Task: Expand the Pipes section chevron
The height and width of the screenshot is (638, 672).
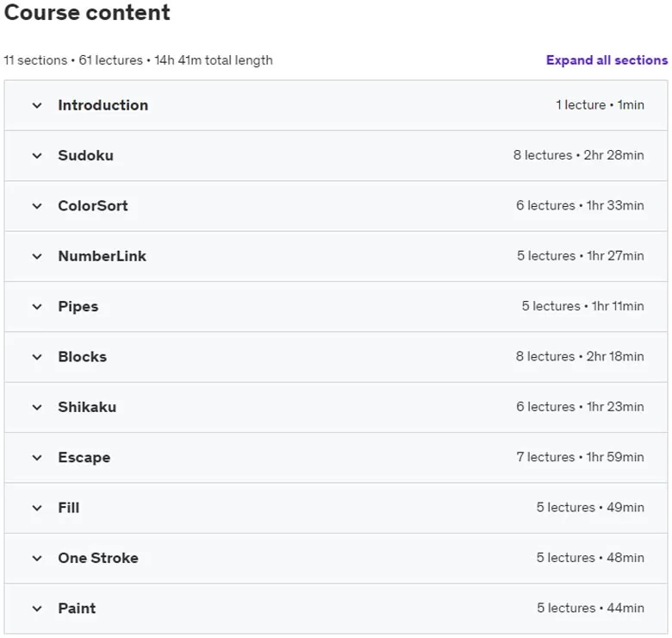Action: [x=37, y=307]
